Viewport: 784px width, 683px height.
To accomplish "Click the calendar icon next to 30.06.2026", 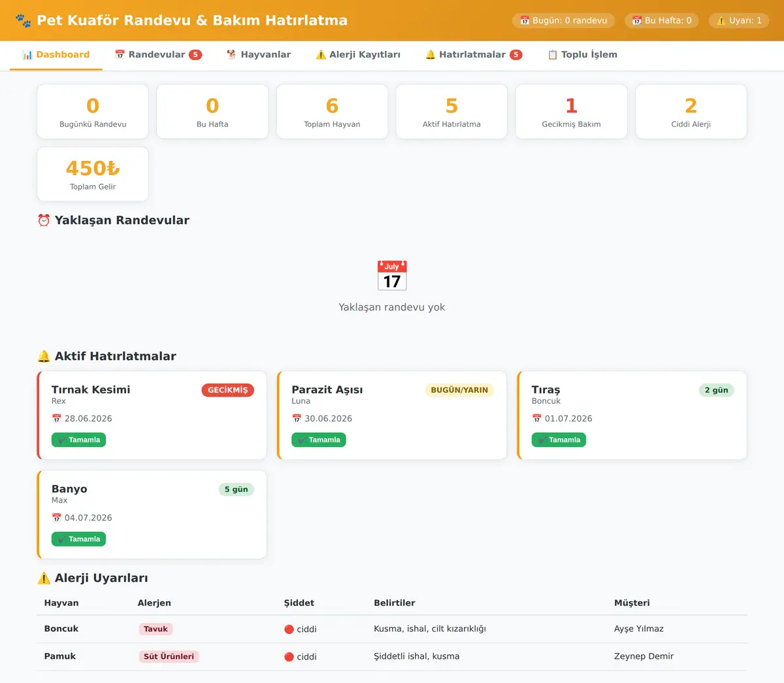I will click(297, 419).
